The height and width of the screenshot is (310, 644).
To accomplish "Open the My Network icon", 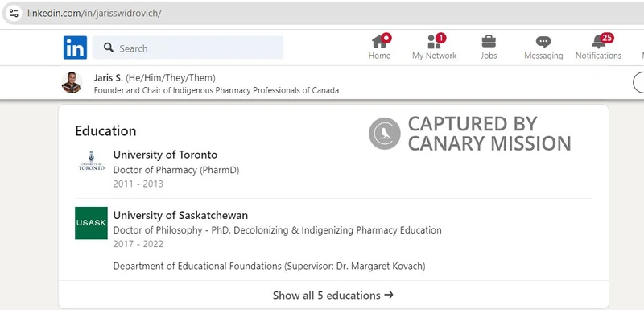I will point(434,42).
